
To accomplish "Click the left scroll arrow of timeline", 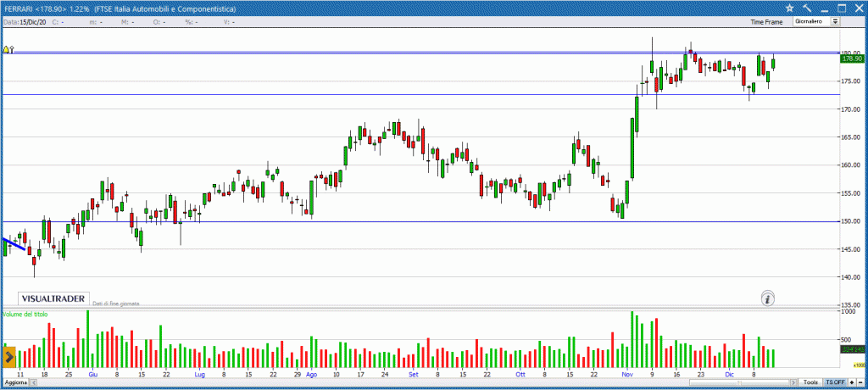I will (x=34, y=383).
